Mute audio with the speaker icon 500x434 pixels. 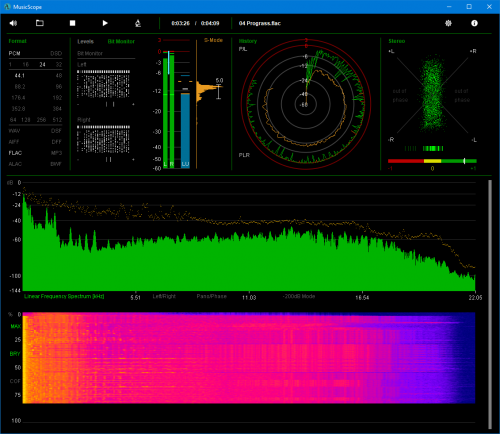pos(13,23)
